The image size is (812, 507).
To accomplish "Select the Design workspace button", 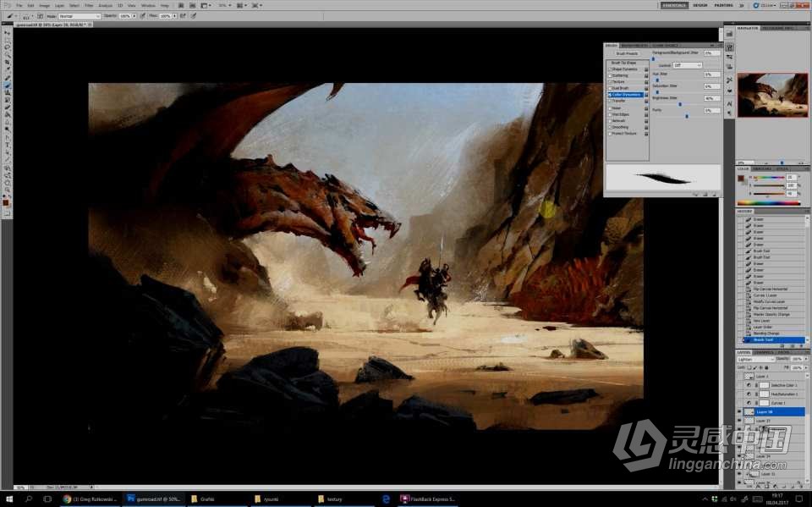I will 700,5.
